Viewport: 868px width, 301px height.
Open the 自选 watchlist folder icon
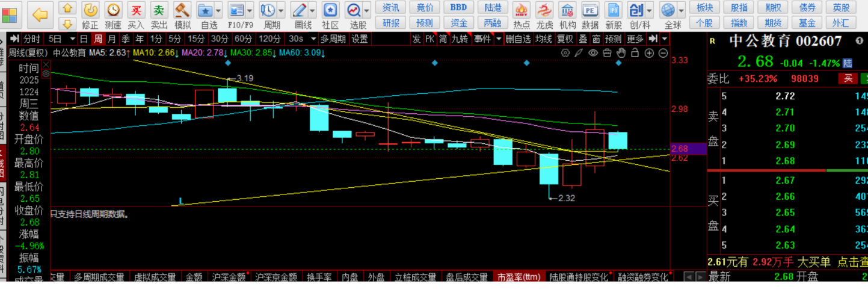206,10
